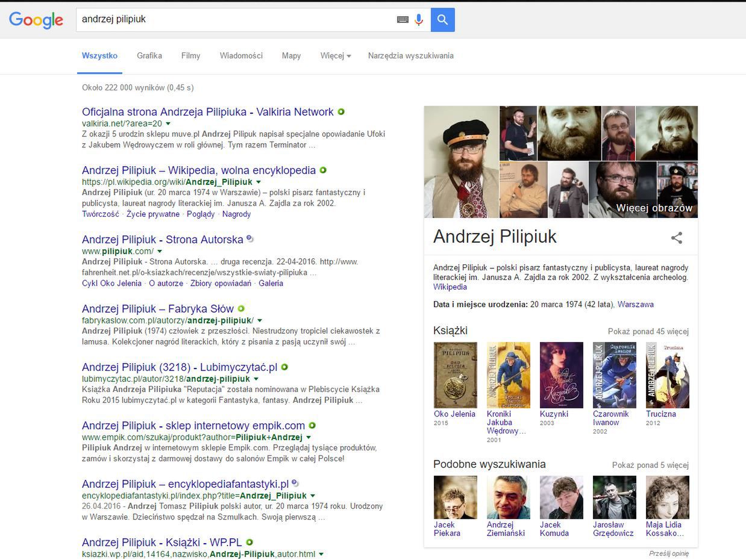746x560 pixels.
Task: Open Andrzej Ziemiański related search photo
Action: [x=509, y=497]
